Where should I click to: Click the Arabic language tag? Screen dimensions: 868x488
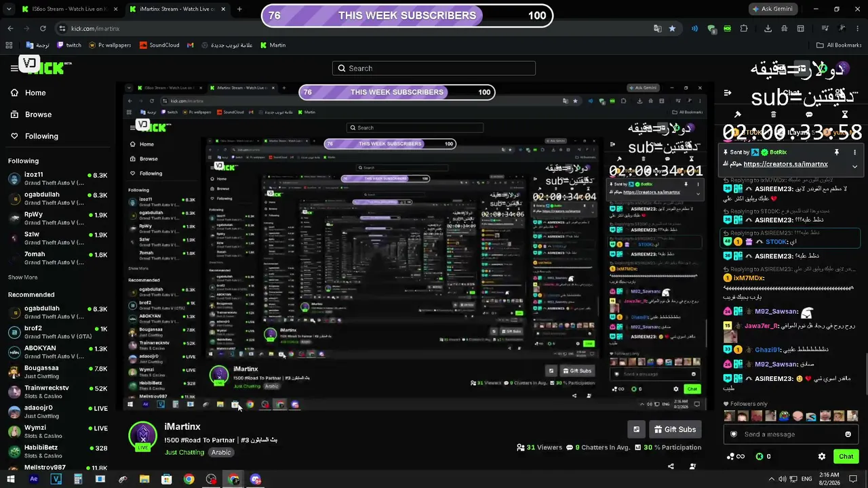[x=221, y=452]
